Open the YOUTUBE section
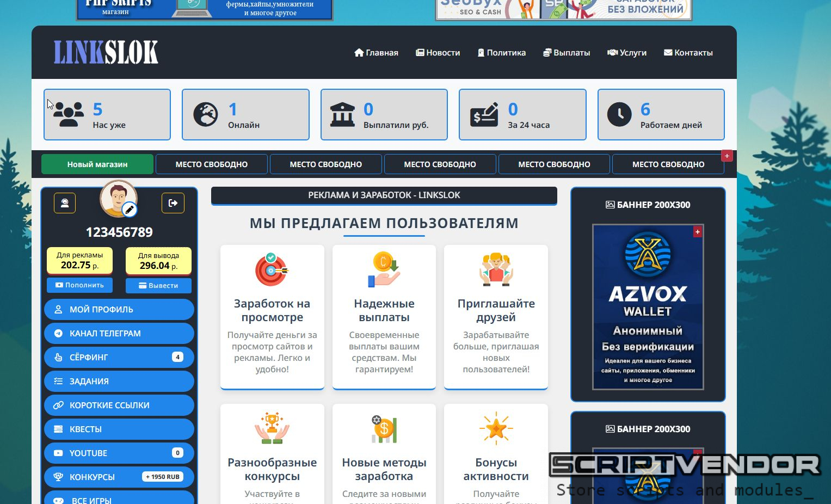The width and height of the screenshot is (831, 504). (x=119, y=453)
